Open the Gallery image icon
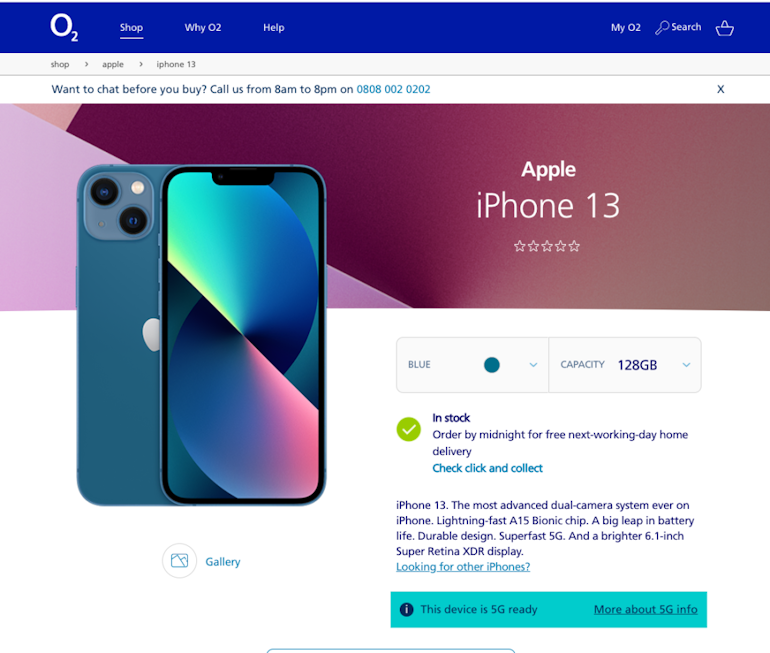The image size is (770, 653). (x=179, y=561)
